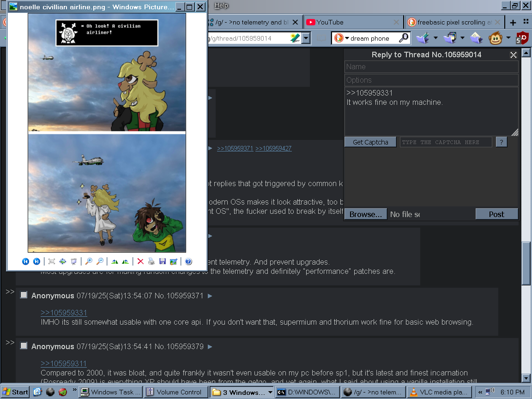Image resolution: width=532 pixels, height=399 pixels.
Task: Show image at actual size
Action: click(x=63, y=261)
